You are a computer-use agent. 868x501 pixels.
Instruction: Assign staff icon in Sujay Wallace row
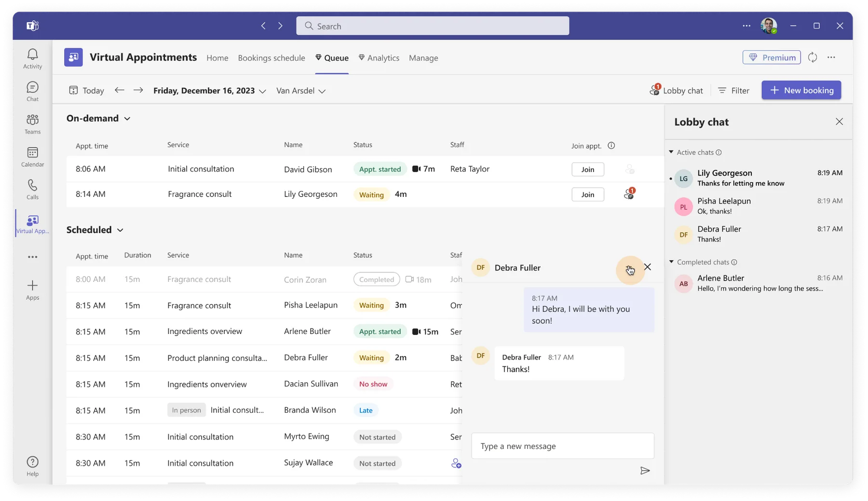(x=456, y=463)
